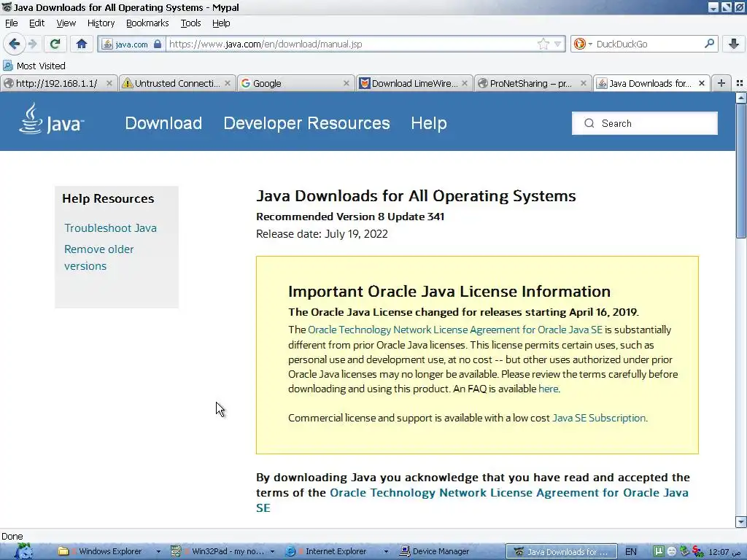Open a new tab with the plus button

coord(721,83)
